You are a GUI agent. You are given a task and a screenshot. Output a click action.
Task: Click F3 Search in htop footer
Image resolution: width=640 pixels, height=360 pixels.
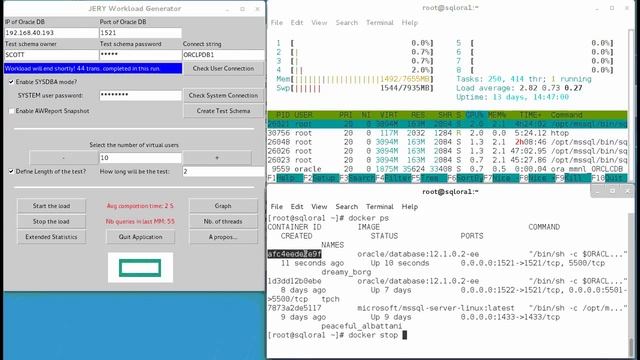[357, 178]
